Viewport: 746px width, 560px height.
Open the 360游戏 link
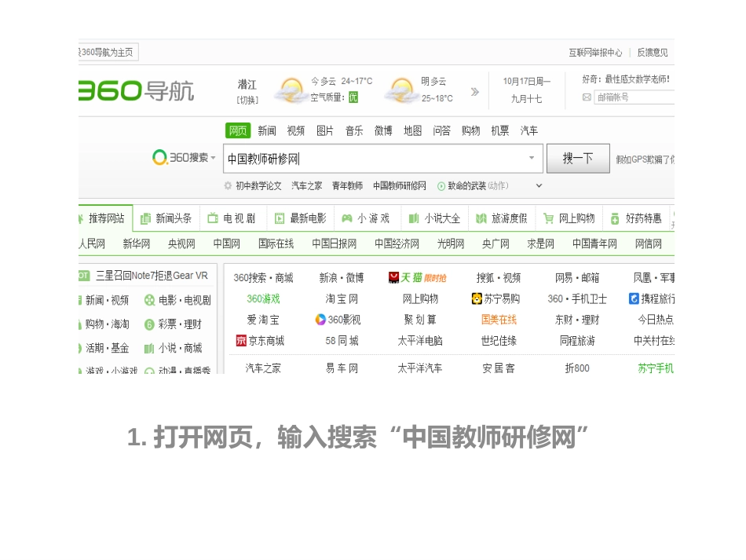point(263,298)
